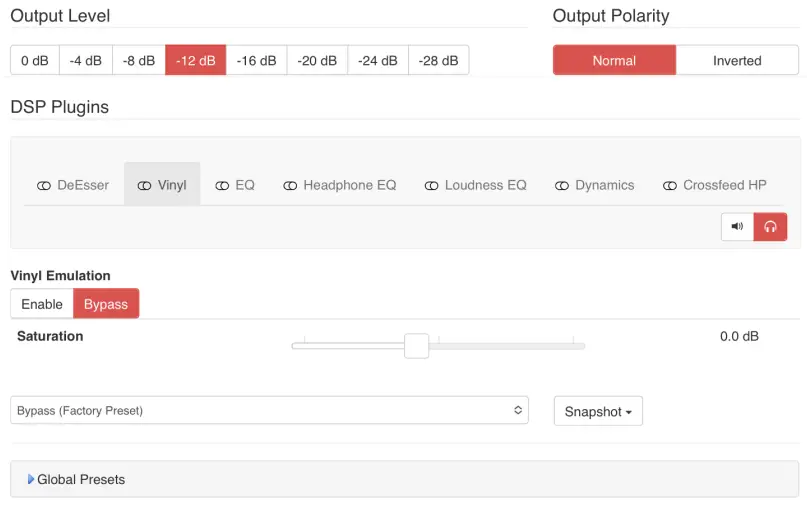807x509 pixels.
Task: Switch to the Crossfeed HP tab
Action: (x=724, y=185)
